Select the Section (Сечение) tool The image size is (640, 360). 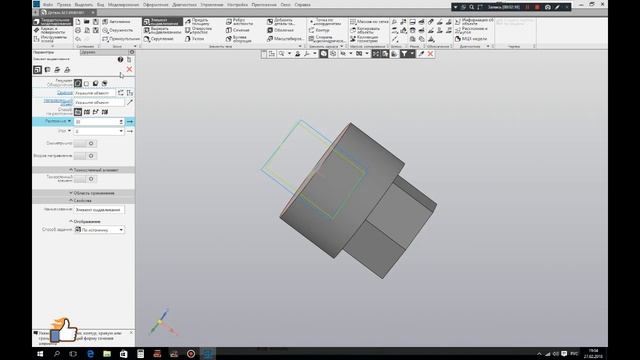(x=238, y=30)
